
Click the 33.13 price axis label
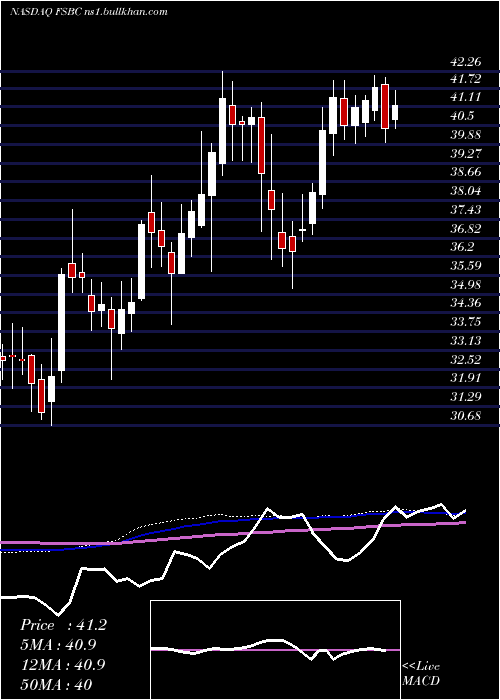[x=466, y=341]
